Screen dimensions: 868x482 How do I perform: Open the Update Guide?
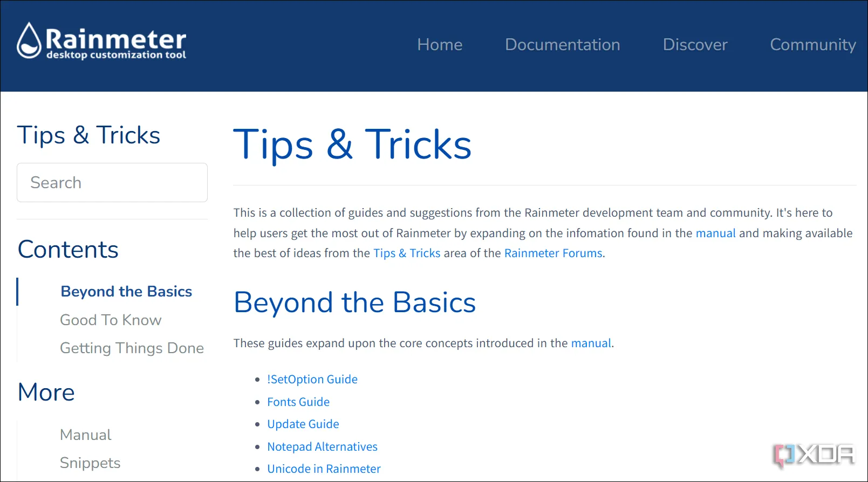[303, 424]
